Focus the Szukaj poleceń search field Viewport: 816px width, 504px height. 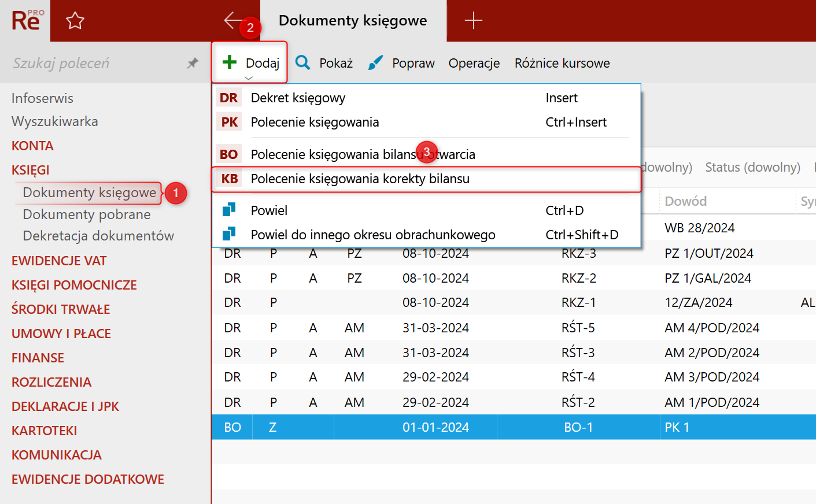pos(95,63)
